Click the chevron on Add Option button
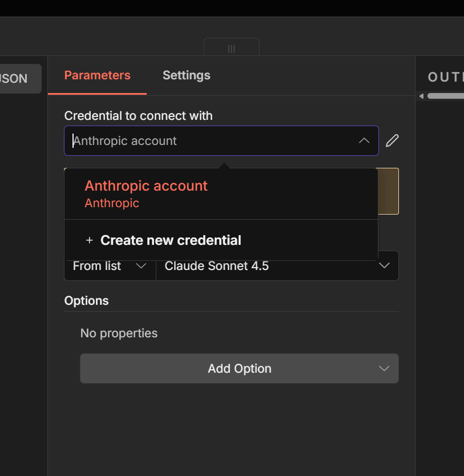Screen dimensions: 464x476 (x=384, y=369)
